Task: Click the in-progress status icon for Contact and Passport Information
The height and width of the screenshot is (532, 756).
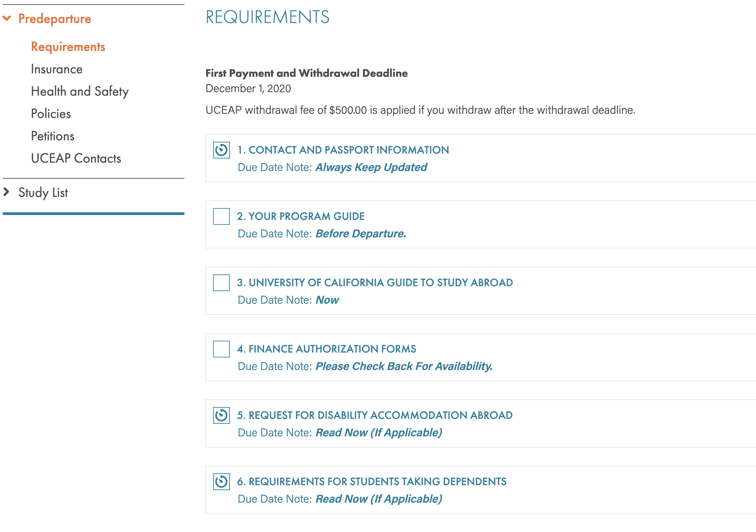Action: pos(221,150)
